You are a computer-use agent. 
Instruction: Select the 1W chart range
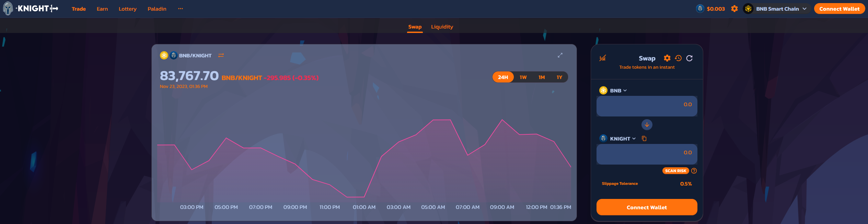tap(523, 77)
